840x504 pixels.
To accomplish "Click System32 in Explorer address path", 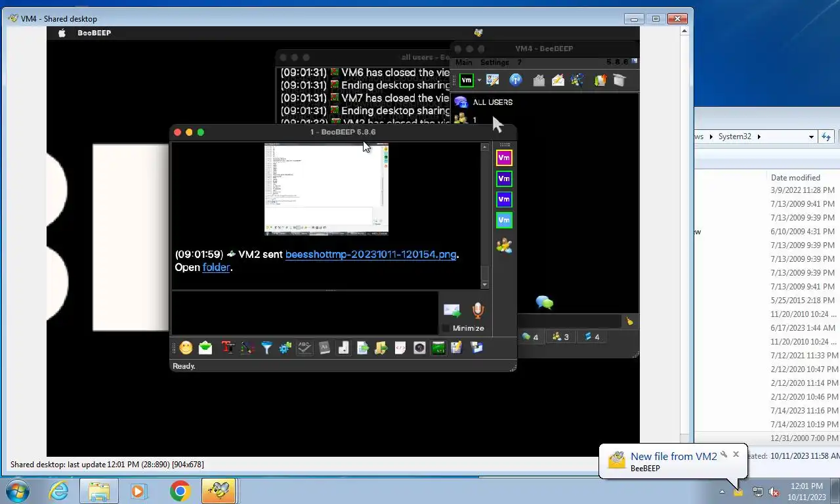I will pos(734,136).
